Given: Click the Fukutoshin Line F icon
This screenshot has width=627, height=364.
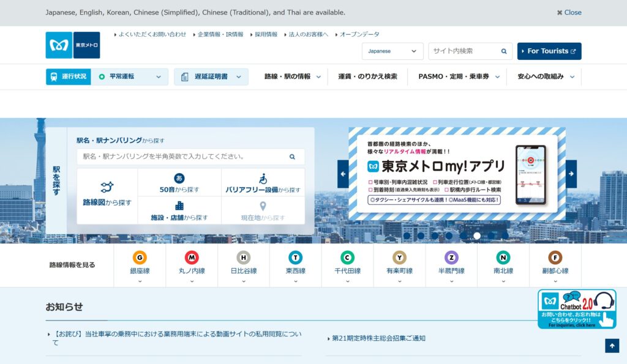Looking at the screenshot, I should [x=555, y=258].
